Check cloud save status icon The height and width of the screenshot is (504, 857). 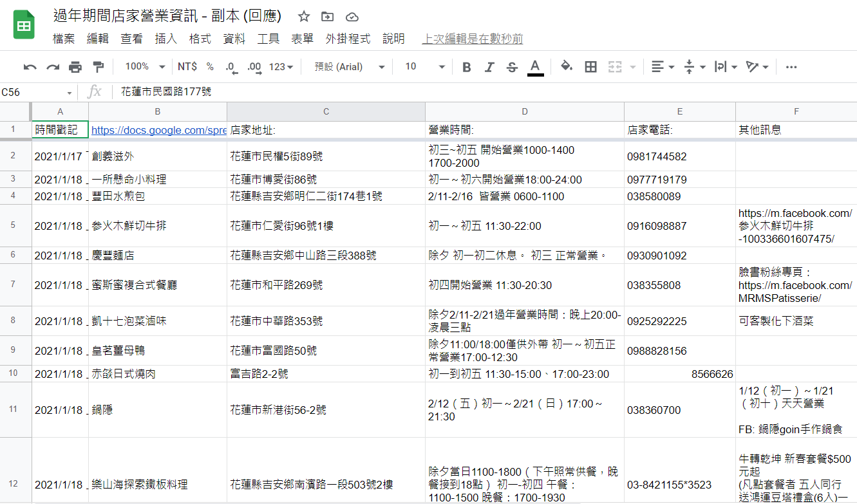point(352,17)
